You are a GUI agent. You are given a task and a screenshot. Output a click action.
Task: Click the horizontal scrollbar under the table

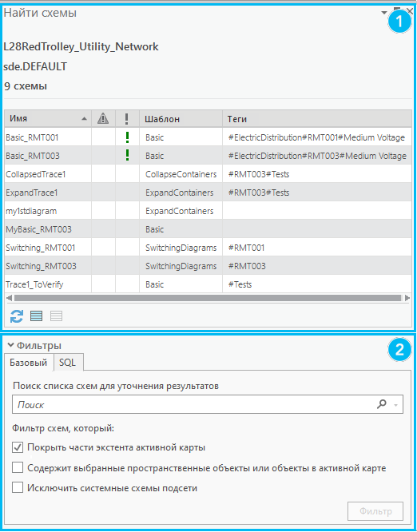pyautogui.click(x=208, y=298)
